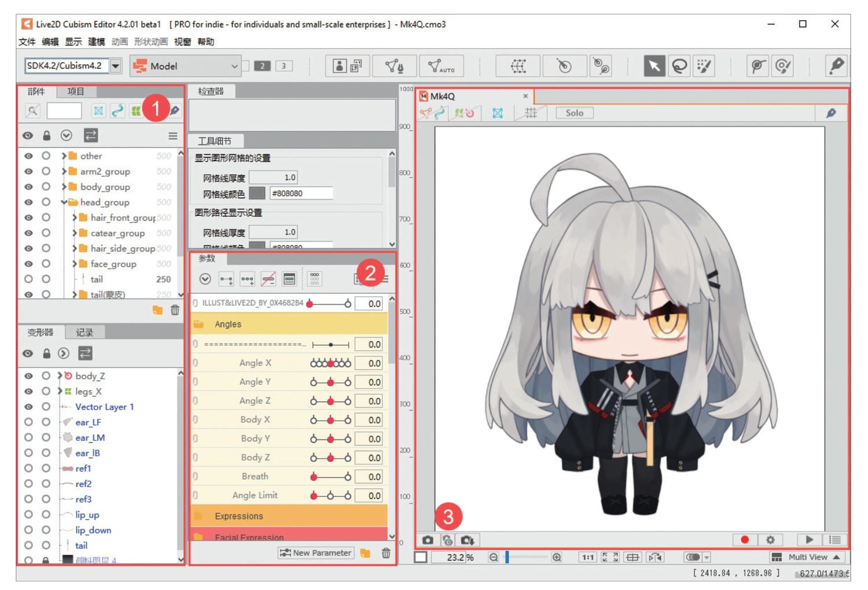The image size is (868, 590).
Task: Click the #808080 color value field
Action: (x=301, y=193)
